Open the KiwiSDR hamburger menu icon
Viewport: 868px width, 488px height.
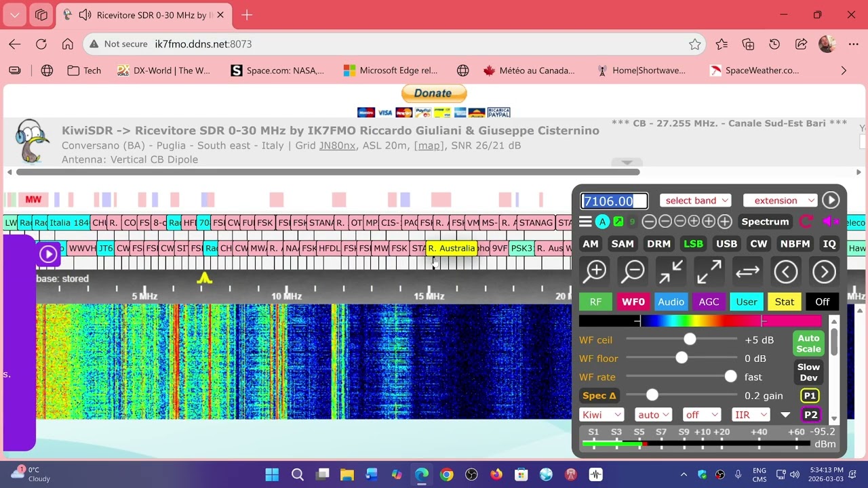585,222
